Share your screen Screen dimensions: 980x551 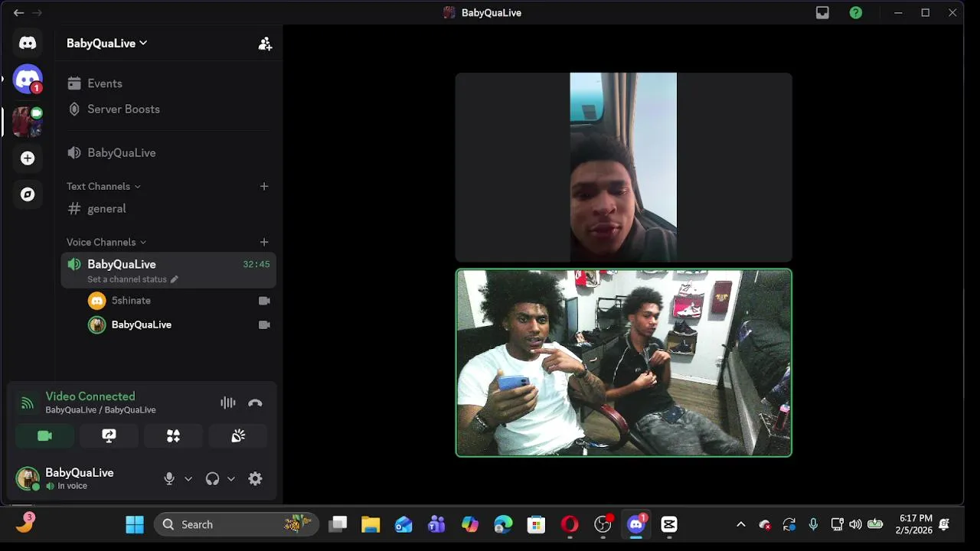109,435
